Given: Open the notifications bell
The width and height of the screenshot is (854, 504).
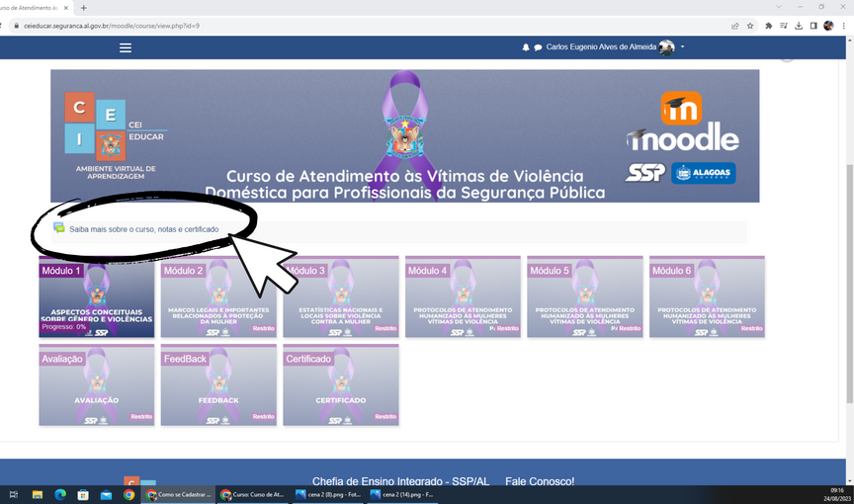Looking at the screenshot, I should click(526, 47).
